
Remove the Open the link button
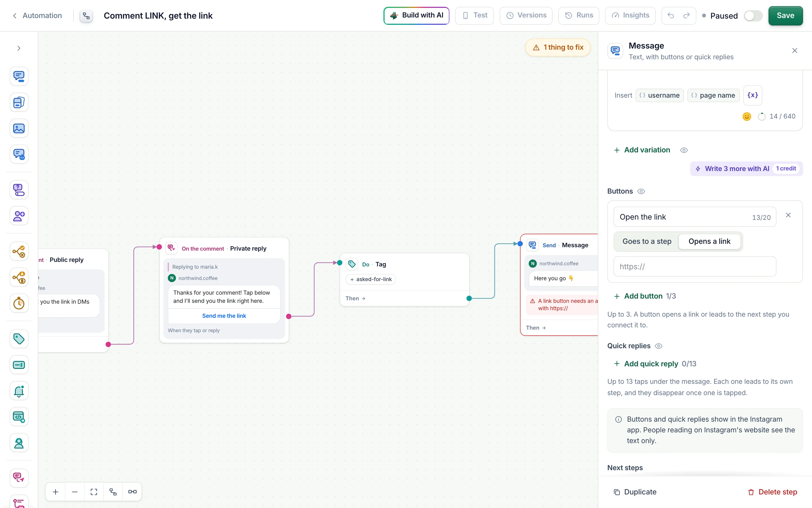[788, 215]
